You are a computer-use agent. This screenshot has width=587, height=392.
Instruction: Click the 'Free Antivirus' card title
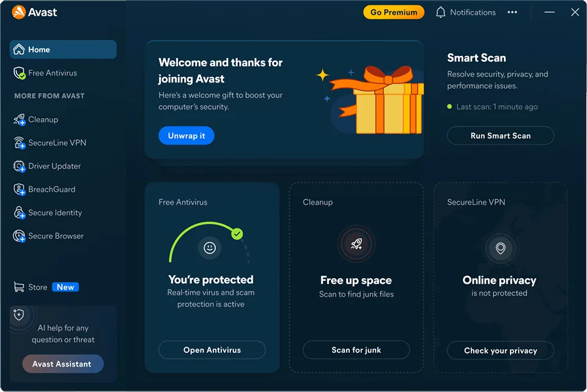click(183, 202)
